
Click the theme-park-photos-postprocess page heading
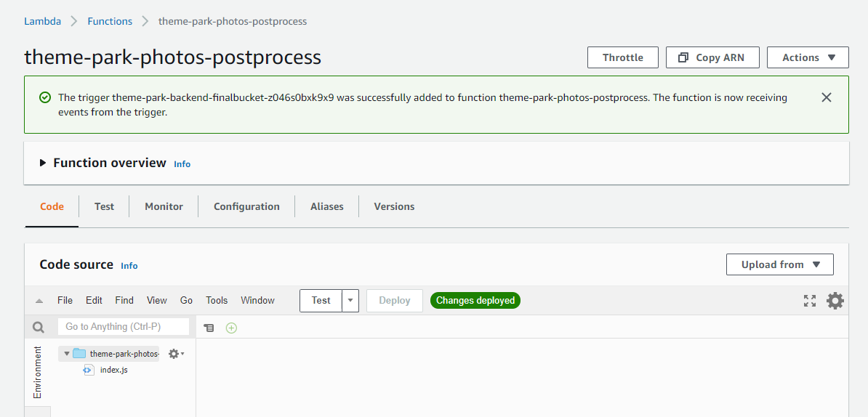(x=173, y=57)
